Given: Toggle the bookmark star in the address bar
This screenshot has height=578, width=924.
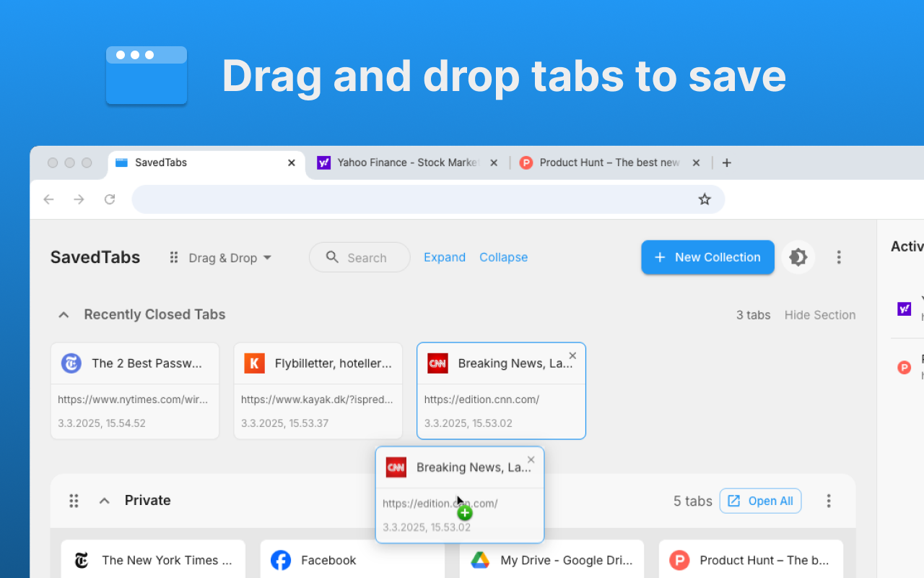Looking at the screenshot, I should tap(705, 199).
